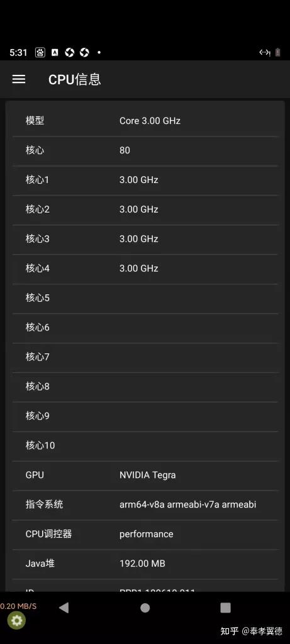This screenshot has width=290, height=644.
Task: Tap the empty 核心7 row
Action: pos(145,357)
